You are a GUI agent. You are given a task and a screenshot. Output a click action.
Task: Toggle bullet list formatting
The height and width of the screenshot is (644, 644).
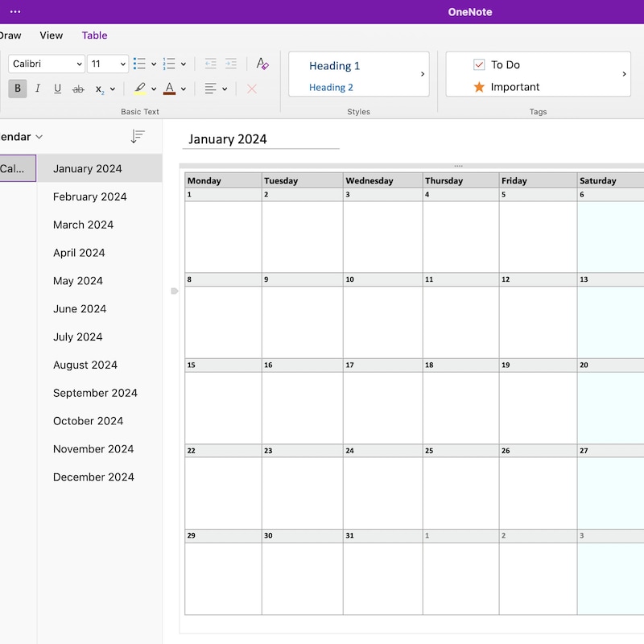click(x=138, y=64)
